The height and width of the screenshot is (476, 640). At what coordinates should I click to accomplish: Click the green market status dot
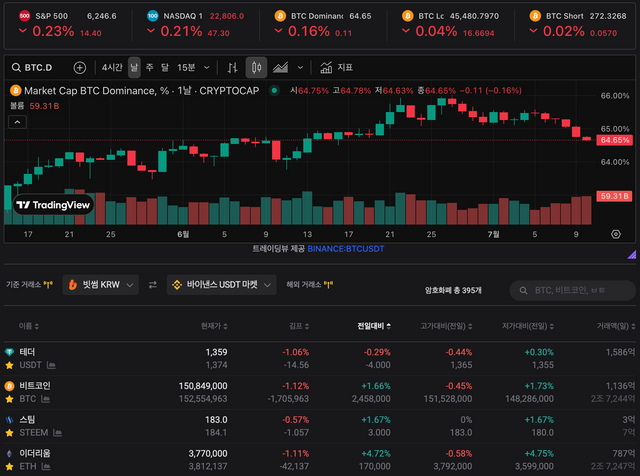point(274,91)
